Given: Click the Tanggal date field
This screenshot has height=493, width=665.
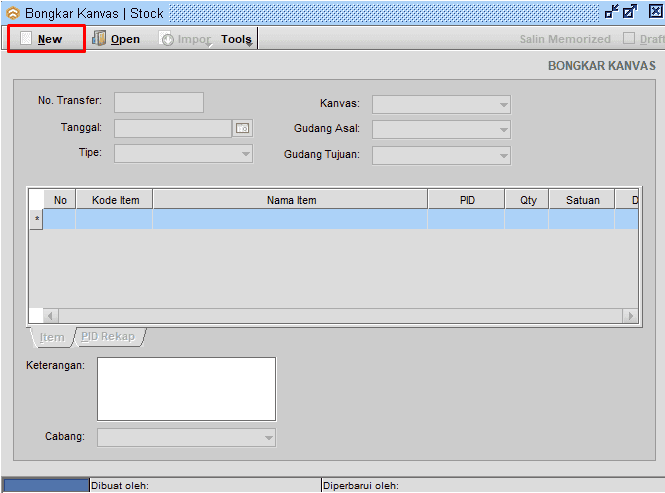Looking at the screenshot, I should coord(173,128).
